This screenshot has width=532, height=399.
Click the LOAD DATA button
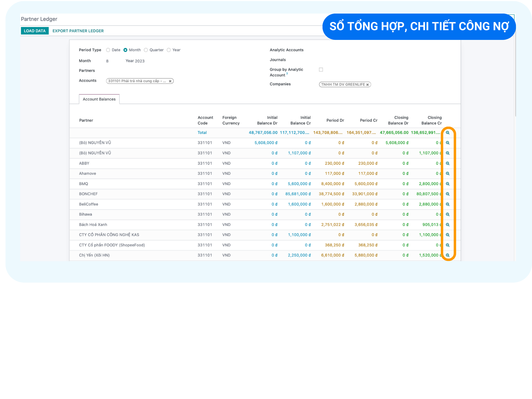[x=35, y=31]
